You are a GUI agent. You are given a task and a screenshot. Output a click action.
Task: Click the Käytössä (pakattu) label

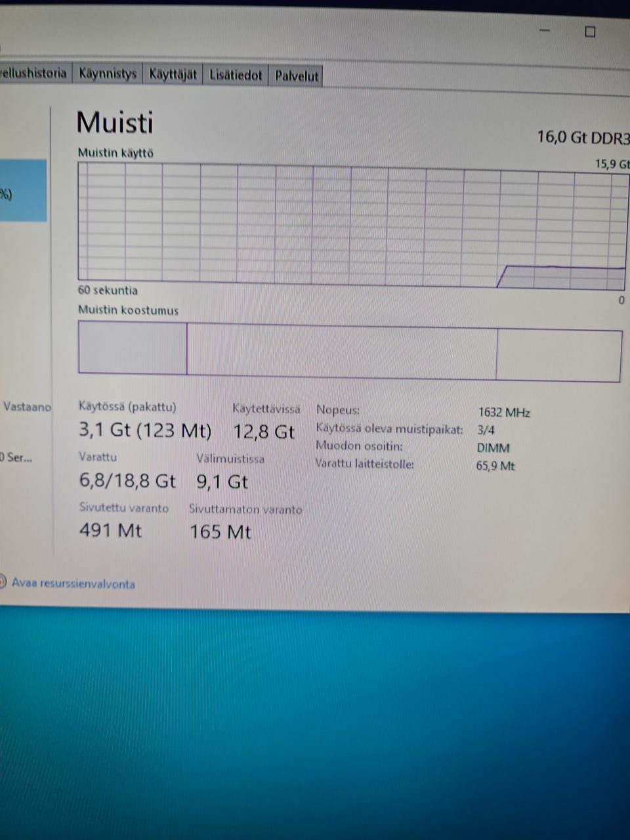(127, 406)
